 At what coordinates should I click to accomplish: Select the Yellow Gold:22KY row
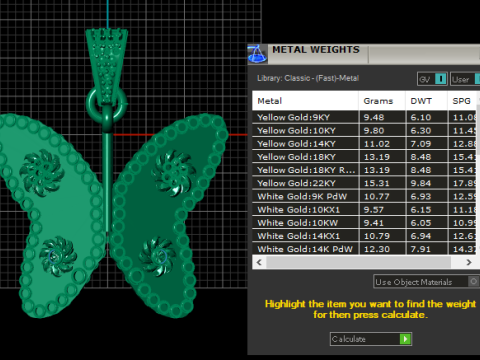click(364, 183)
